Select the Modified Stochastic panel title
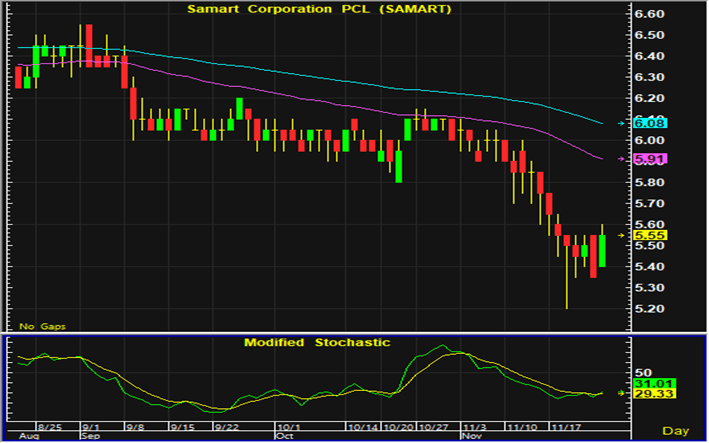Viewport: 709px width, 443px height. pos(317,343)
